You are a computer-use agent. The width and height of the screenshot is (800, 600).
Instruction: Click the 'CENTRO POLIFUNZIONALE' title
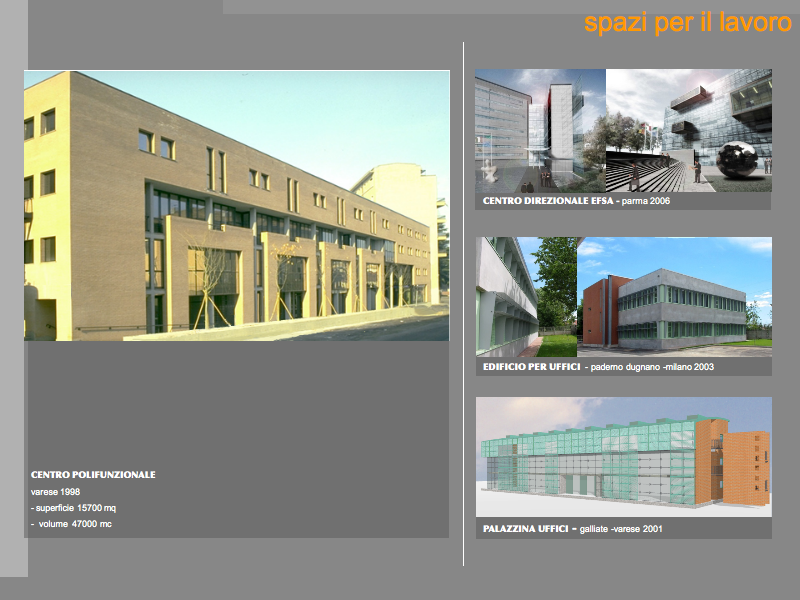[x=93, y=474]
